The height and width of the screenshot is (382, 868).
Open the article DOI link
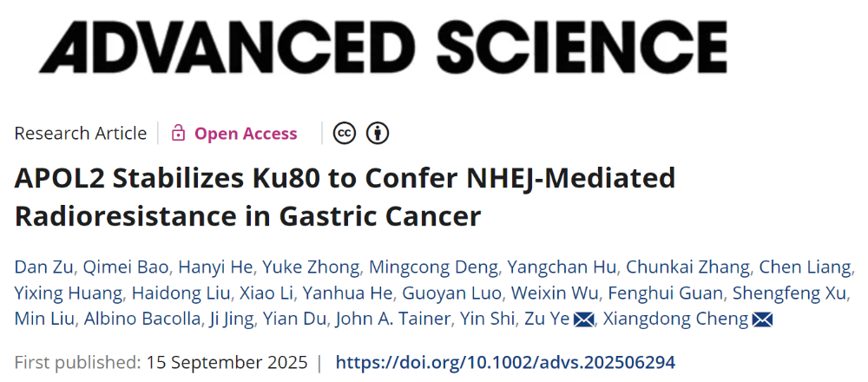tap(505, 362)
